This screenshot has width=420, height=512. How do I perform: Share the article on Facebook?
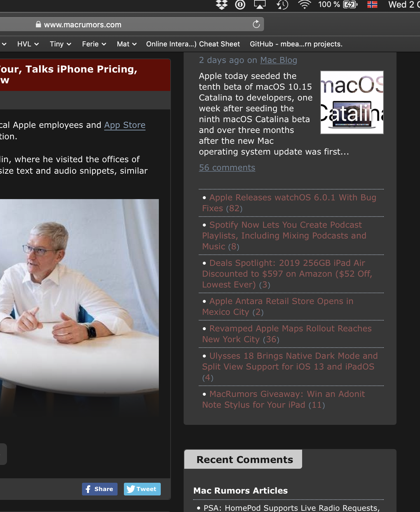pos(100,489)
